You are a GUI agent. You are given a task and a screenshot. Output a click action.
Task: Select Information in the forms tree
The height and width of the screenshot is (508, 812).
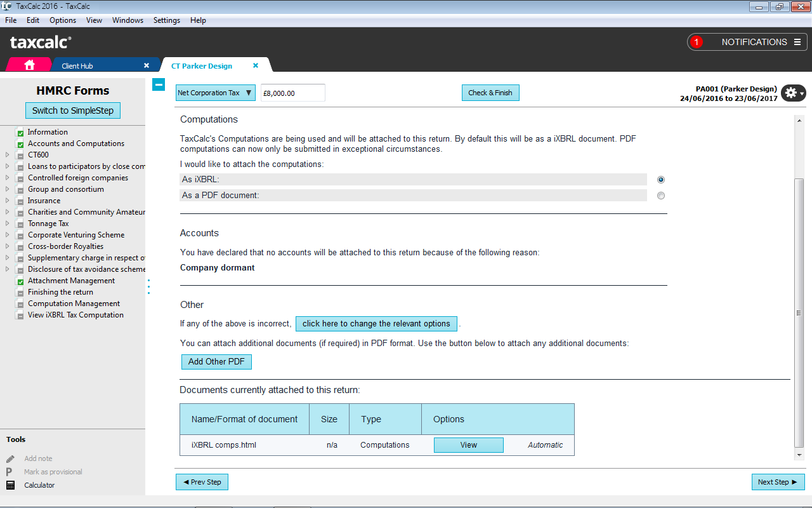pos(48,132)
